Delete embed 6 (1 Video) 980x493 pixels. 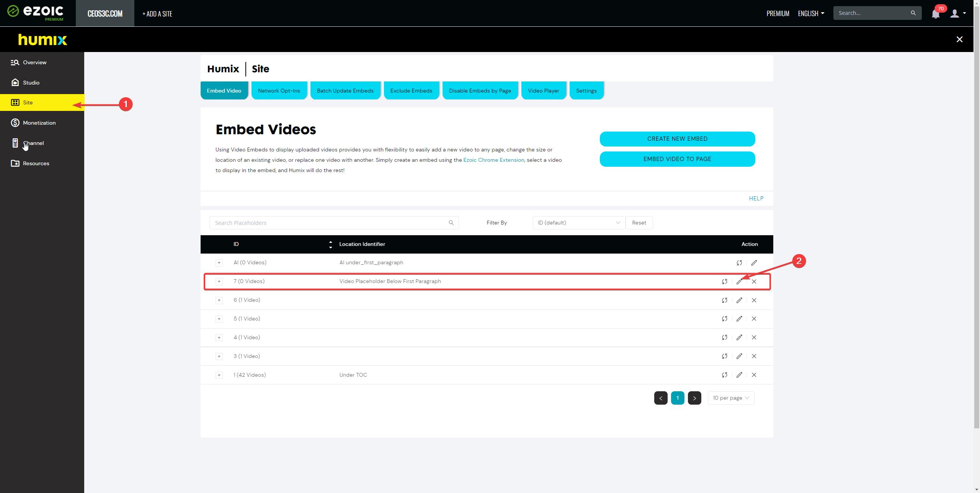(754, 300)
